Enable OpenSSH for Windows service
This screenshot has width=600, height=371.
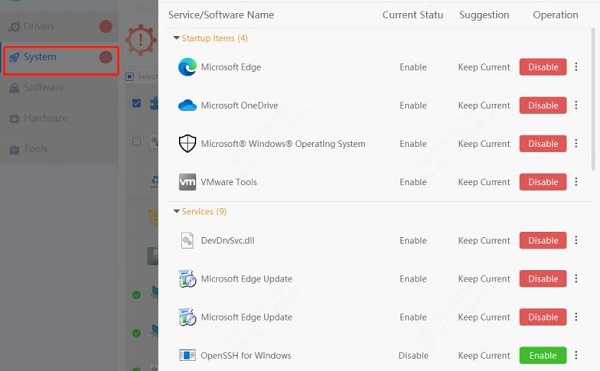tap(543, 355)
